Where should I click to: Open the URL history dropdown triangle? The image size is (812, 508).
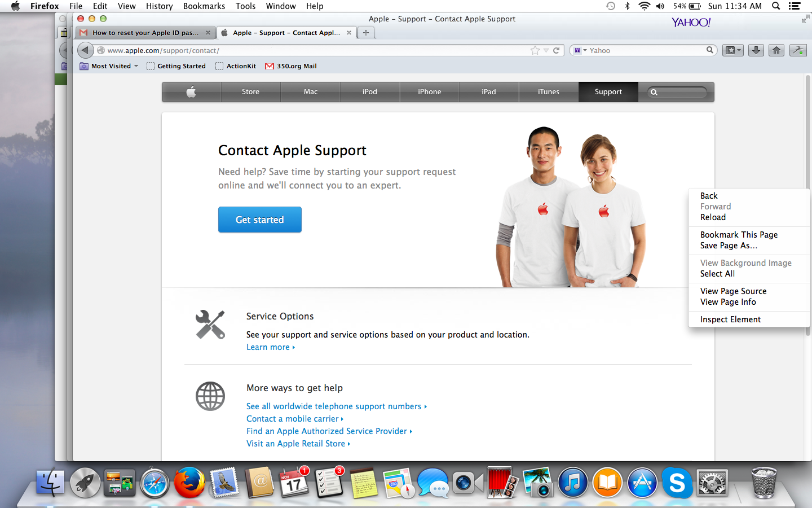(546, 50)
